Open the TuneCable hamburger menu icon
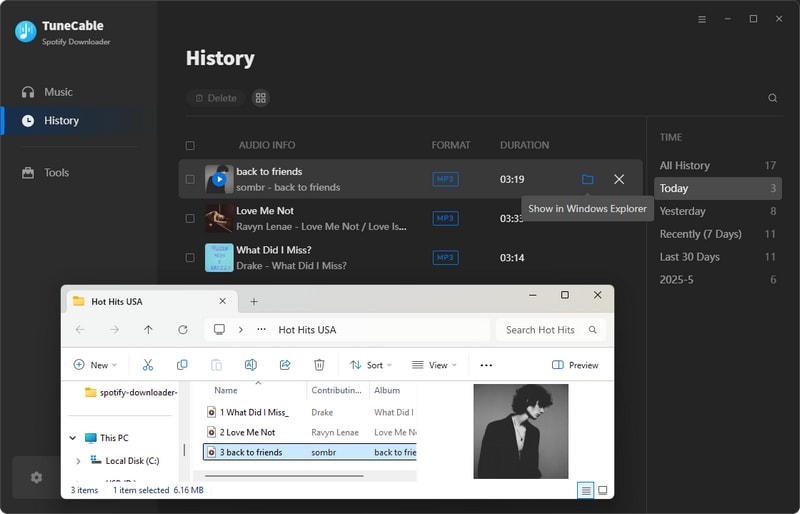 point(702,19)
